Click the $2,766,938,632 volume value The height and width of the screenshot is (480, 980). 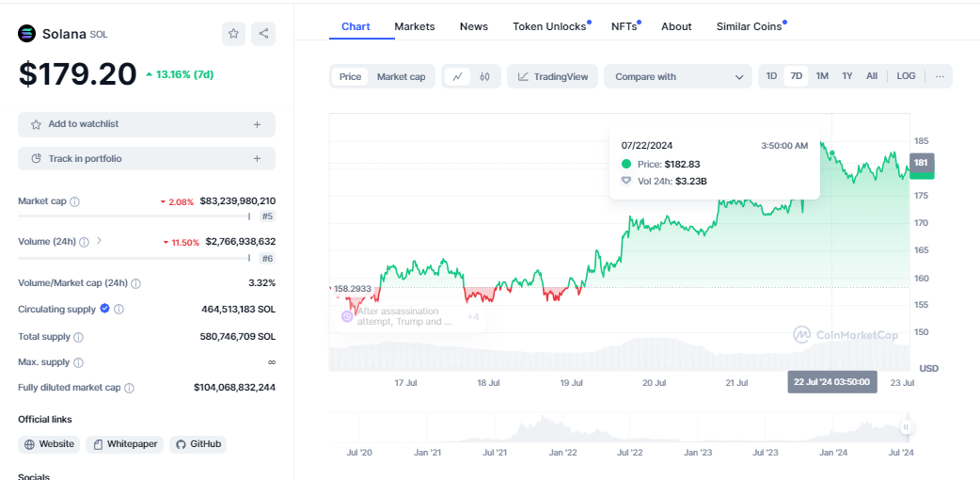click(x=241, y=242)
